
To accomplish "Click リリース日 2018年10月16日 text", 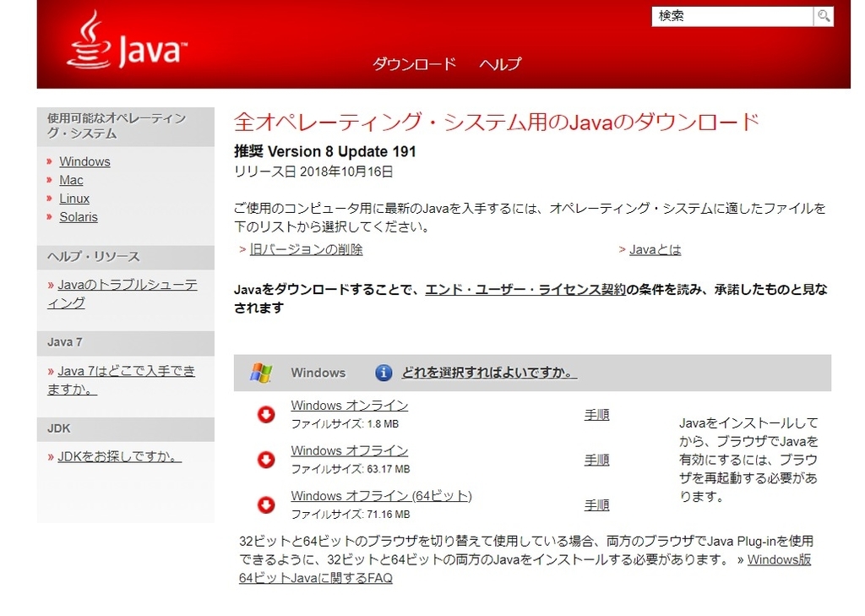I will click(x=313, y=172).
